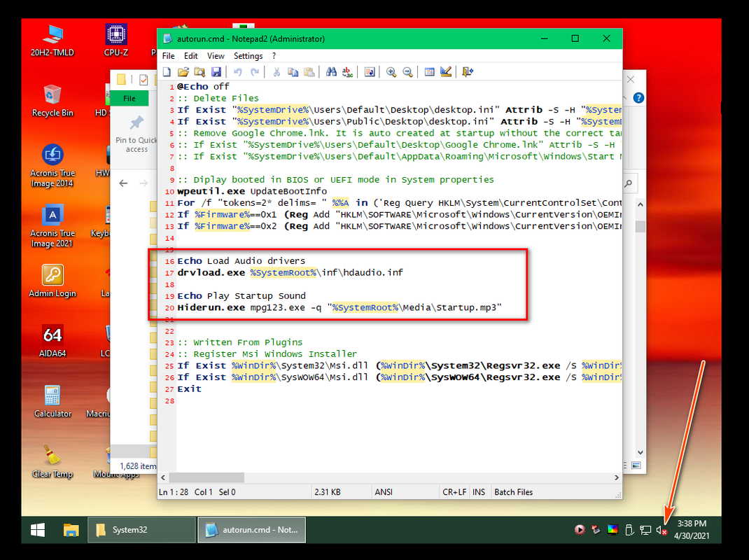
Task: Click the New document toolbar icon
Action: coord(167,71)
